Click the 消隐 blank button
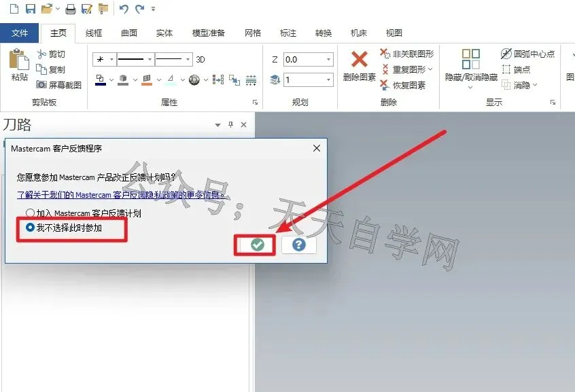 click(516, 85)
